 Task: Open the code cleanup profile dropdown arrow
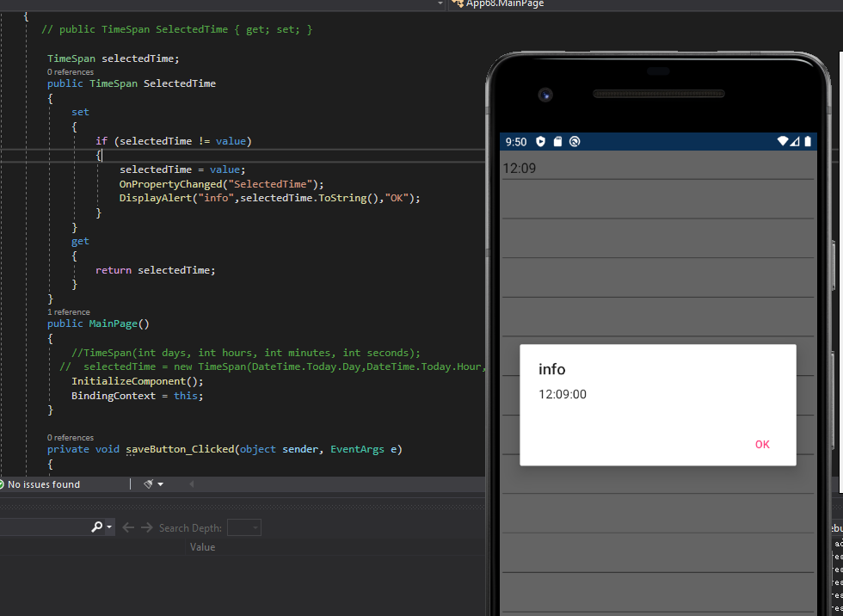click(160, 484)
